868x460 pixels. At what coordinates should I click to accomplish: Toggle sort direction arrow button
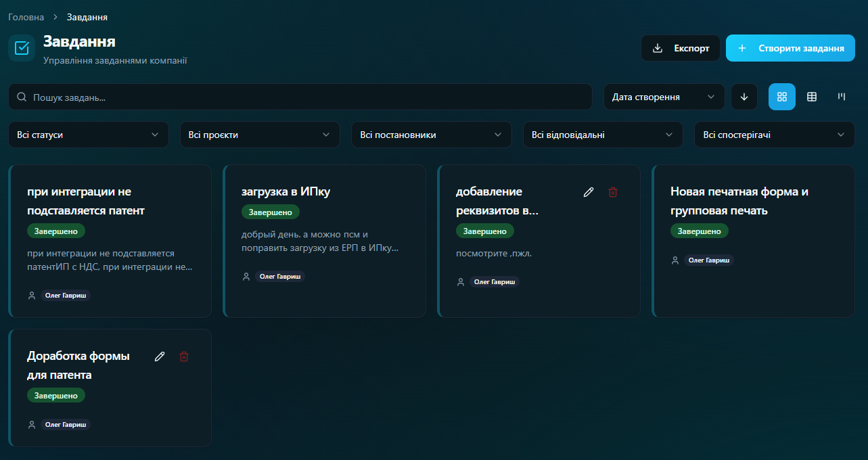[744, 97]
